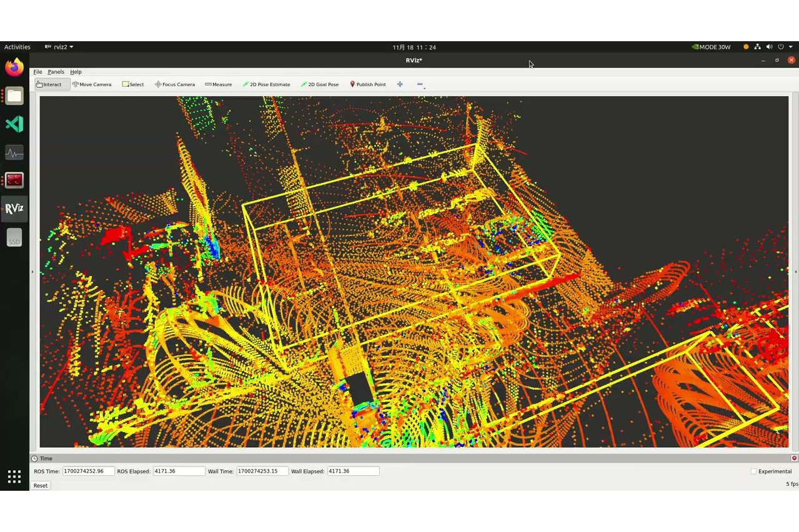Select the 2D Goal Pose tool
The image size is (799, 532).
point(320,84)
